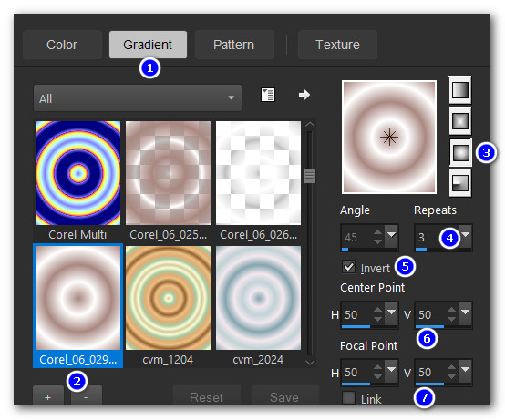The height and width of the screenshot is (420, 505).
Task: Click the Reset button
Action: pyautogui.click(x=206, y=397)
